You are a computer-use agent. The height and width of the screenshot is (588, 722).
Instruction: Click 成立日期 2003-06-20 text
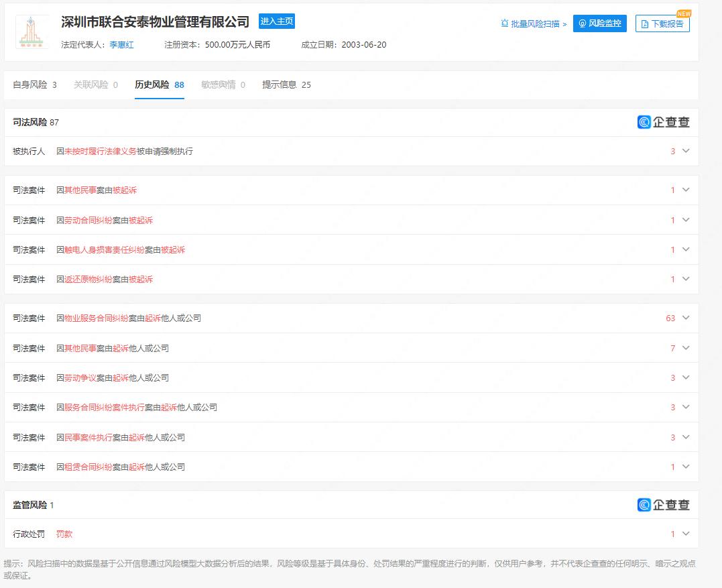coord(343,45)
